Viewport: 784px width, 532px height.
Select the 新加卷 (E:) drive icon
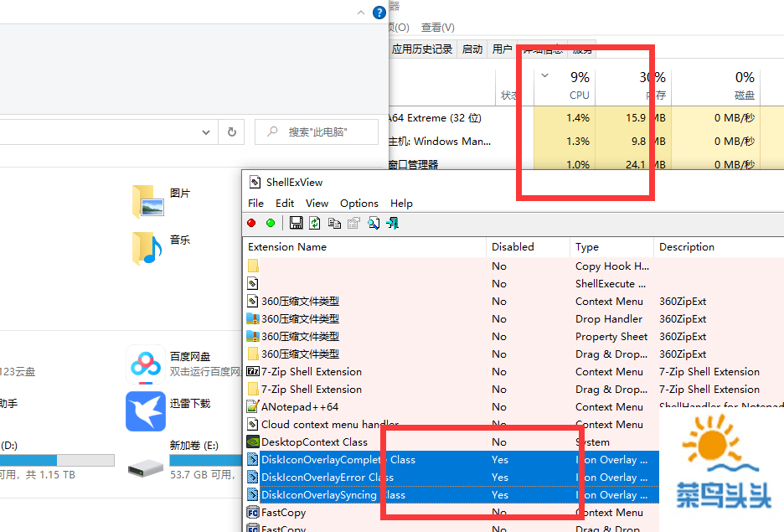coord(146,468)
